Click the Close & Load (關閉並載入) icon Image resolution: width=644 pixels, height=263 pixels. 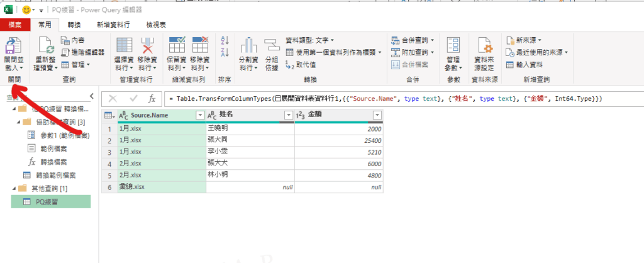[x=13, y=47]
